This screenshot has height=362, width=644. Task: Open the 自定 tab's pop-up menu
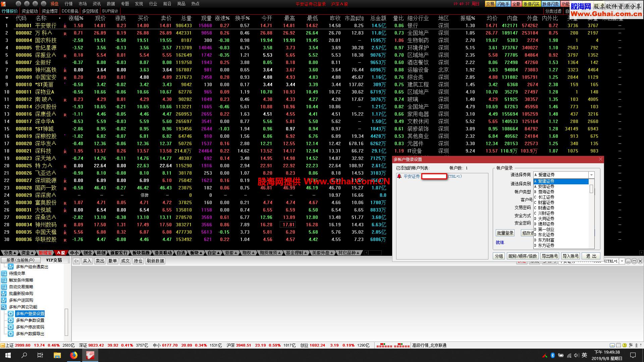[x=218, y=253]
